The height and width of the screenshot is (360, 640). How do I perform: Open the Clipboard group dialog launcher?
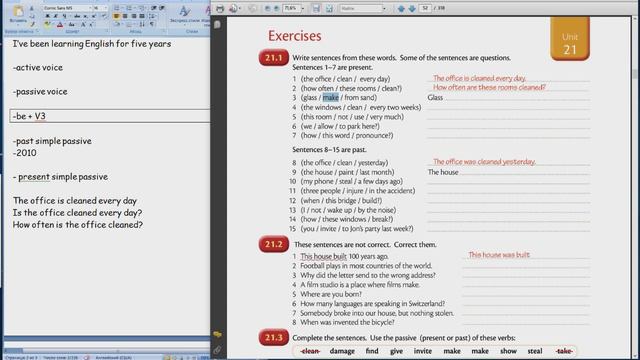coord(37,31)
